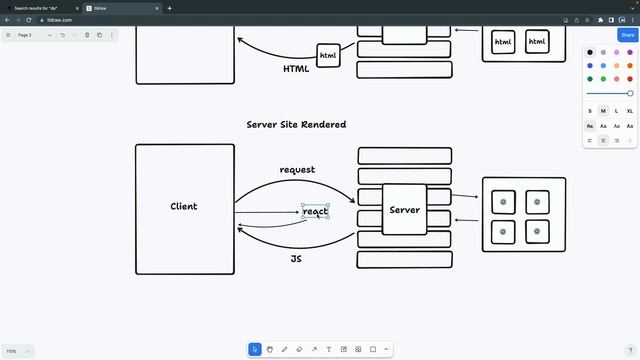Select the second Aa font style
The width and height of the screenshot is (640, 360).
[603, 126]
